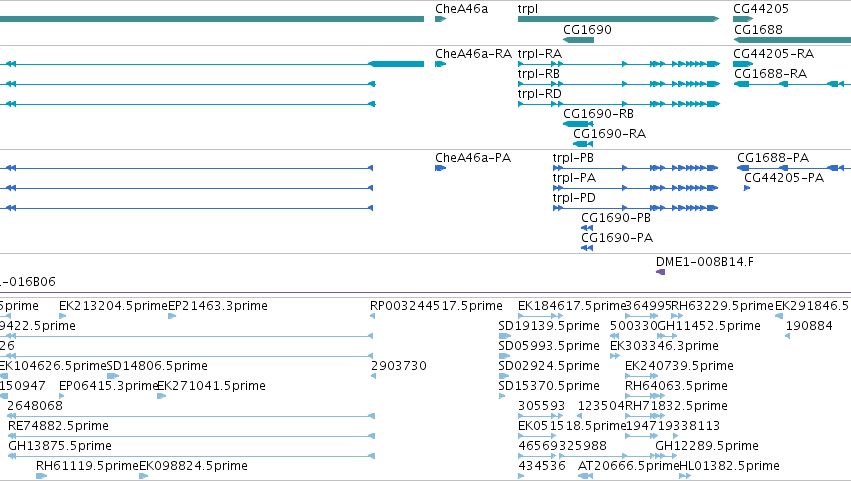Viewport: 851px width, 481px height.
Task: Click the GH11452.5prime EST label
Action: point(709,326)
